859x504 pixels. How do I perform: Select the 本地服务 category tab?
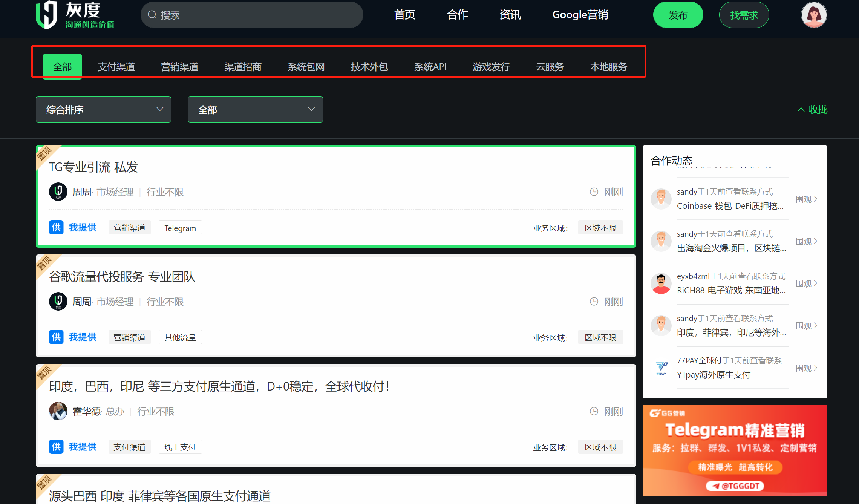pyautogui.click(x=608, y=67)
